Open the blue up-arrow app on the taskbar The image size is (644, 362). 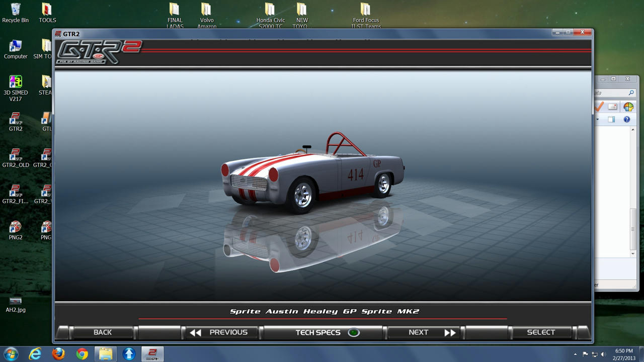[x=129, y=354]
